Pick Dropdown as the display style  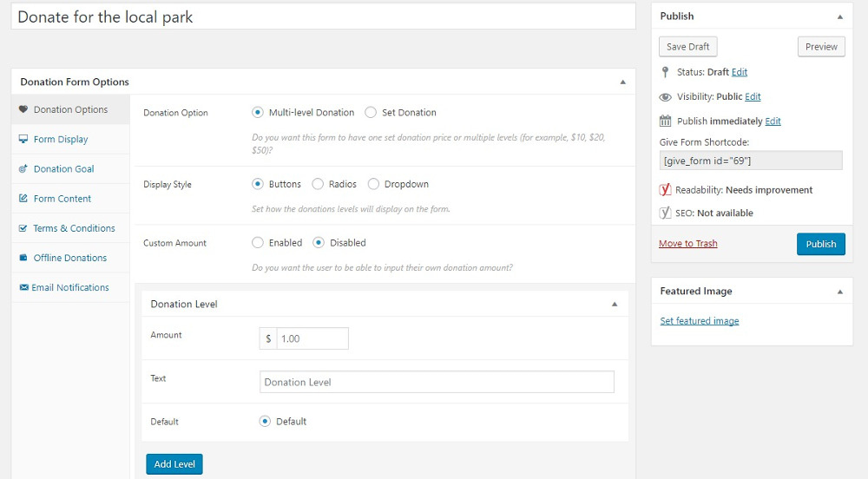(374, 184)
